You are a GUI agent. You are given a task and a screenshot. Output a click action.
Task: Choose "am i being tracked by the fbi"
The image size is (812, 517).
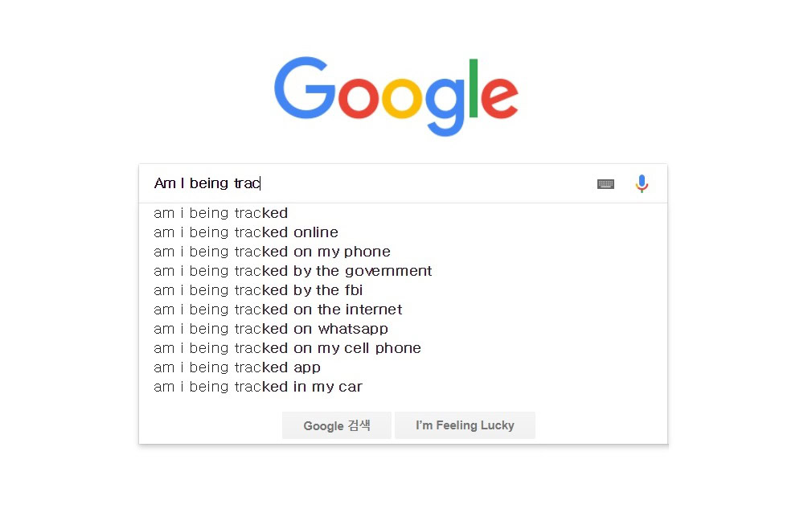click(x=258, y=290)
